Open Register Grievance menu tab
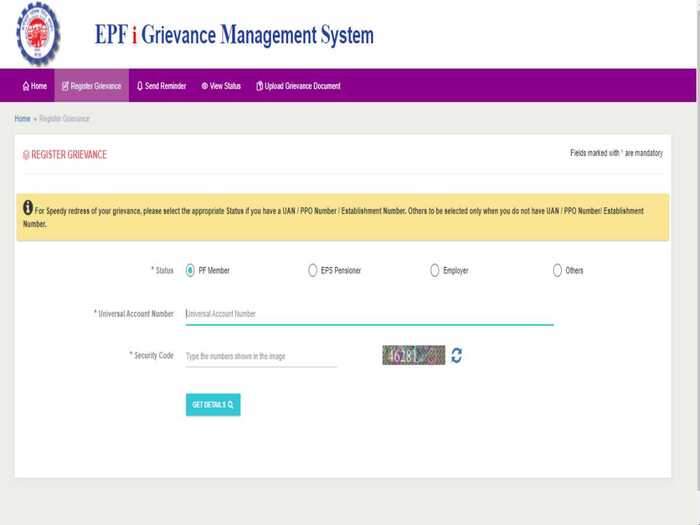700x525 pixels. pyautogui.click(x=92, y=86)
